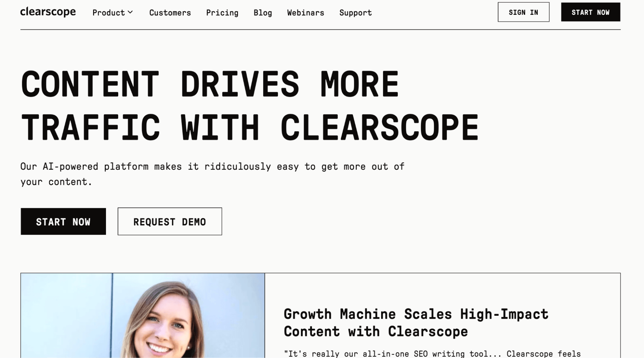
Task: Click the hero START NOW button
Action: (63, 222)
